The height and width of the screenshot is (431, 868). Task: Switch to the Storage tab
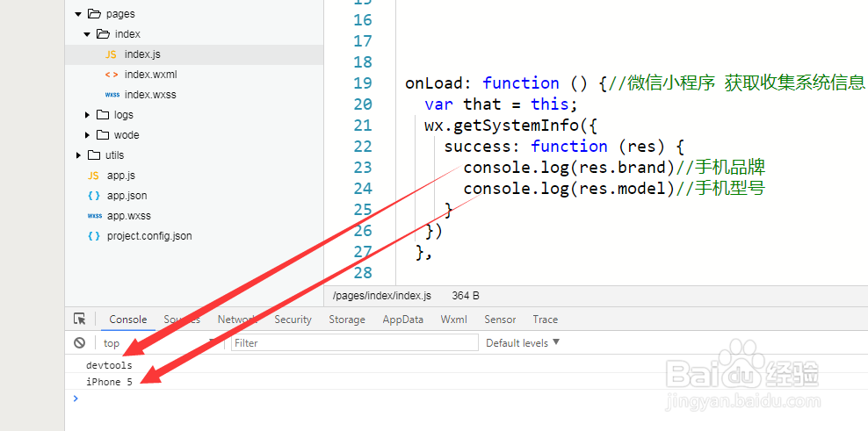click(x=347, y=320)
